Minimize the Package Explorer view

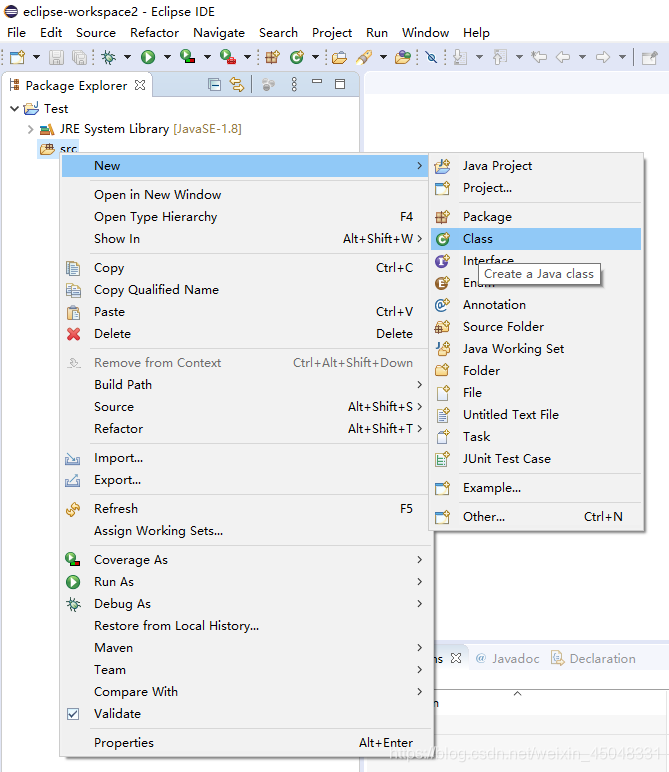tap(317, 82)
